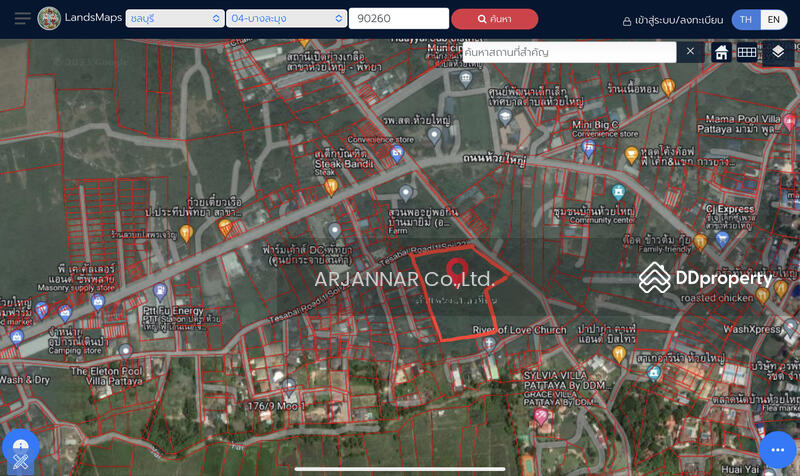800x476 pixels.
Task: Click the River of Love Church marker
Action: pyautogui.click(x=488, y=343)
